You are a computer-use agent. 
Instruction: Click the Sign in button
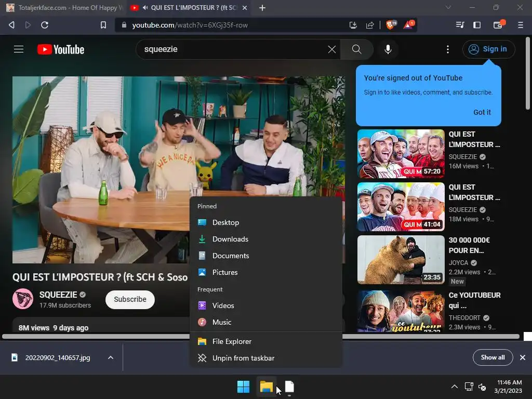click(488, 49)
